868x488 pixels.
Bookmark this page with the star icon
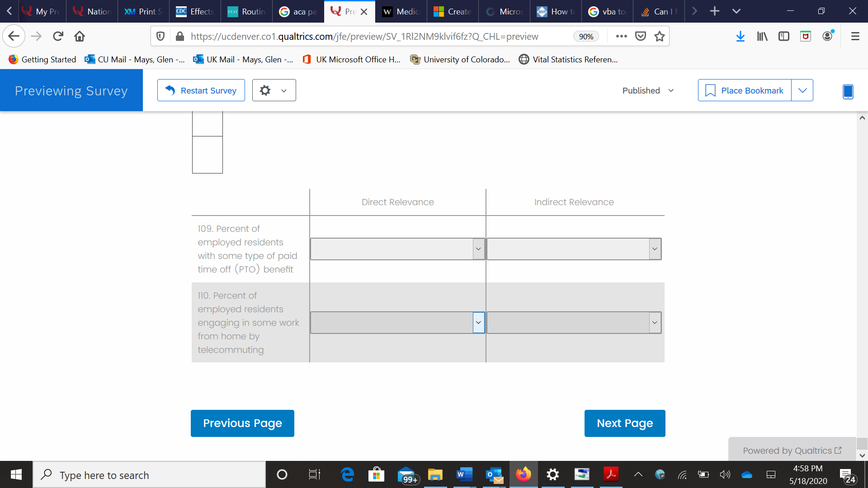(660, 37)
